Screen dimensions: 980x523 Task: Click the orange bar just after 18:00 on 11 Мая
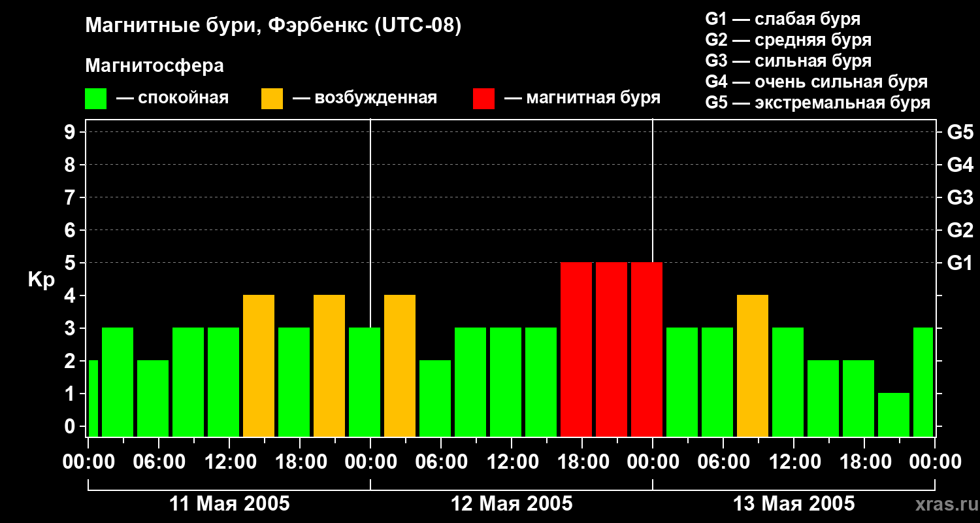pyautogui.click(x=329, y=366)
